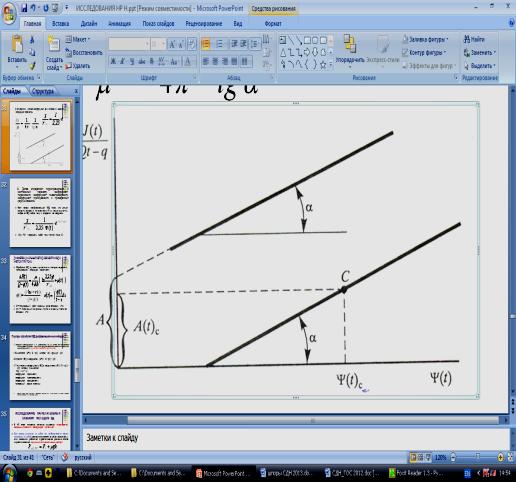This screenshot has height=482, width=516.
Task: Open the Office button menu
Action: [9, 14]
